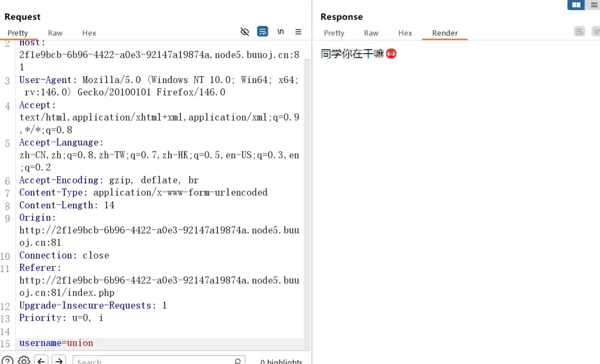Show the response Raw tab
The width and height of the screenshot is (600, 364).
pyautogui.click(x=371, y=33)
